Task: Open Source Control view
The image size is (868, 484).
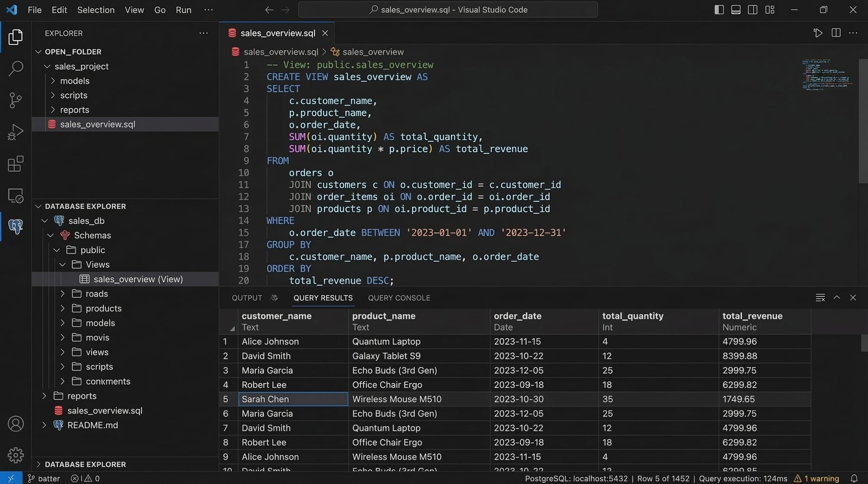Action: pos(16,100)
